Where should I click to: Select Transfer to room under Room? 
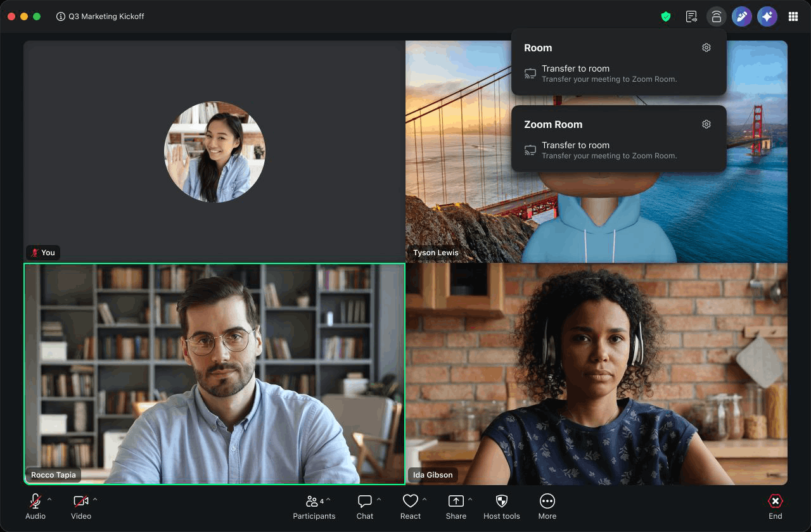[618, 73]
